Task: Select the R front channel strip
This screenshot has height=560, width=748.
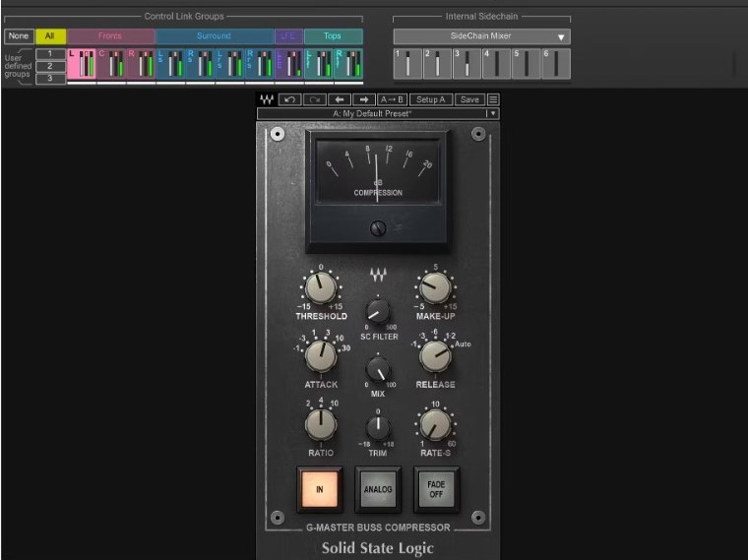Action: 141,63
